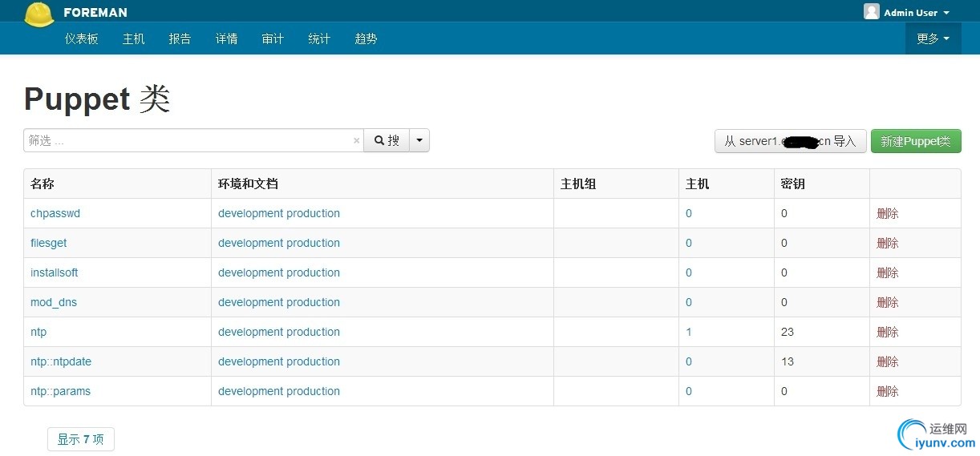Click the 新建Puppet类 button
The image size is (980, 456).
pyautogui.click(x=916, y=141)
